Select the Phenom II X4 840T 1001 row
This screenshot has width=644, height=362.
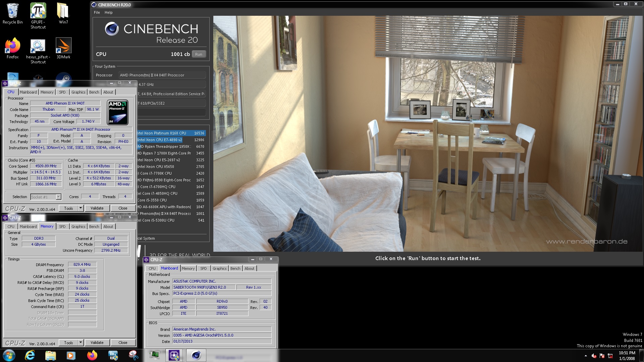point(171,214)
